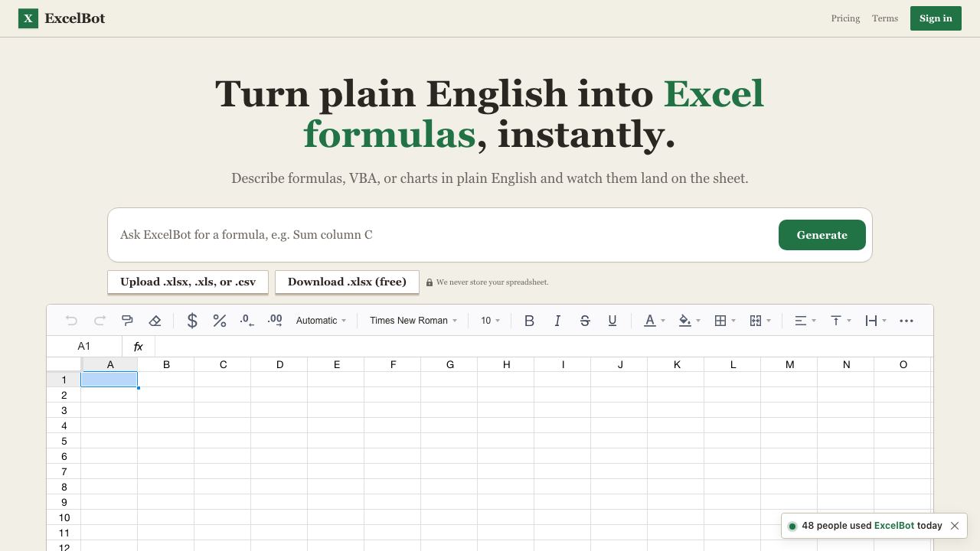Image resolution: width=980 pixels, height=551 pixels.
Task: Open horizontal align dropdown arrow
Action: point(814,321)
